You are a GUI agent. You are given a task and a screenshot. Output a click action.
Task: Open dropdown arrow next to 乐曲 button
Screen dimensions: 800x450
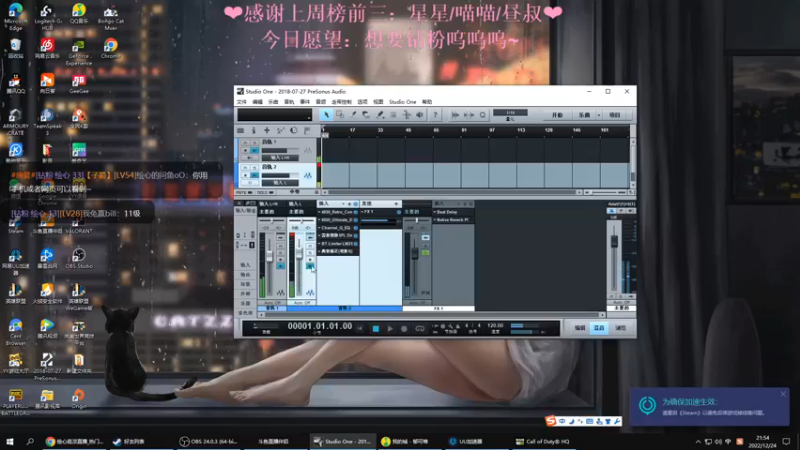599,115
